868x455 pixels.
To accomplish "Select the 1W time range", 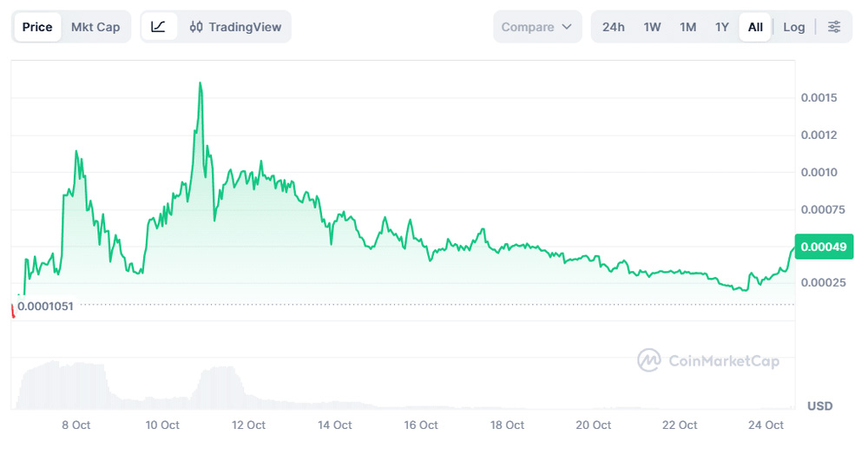I will 653,27.
